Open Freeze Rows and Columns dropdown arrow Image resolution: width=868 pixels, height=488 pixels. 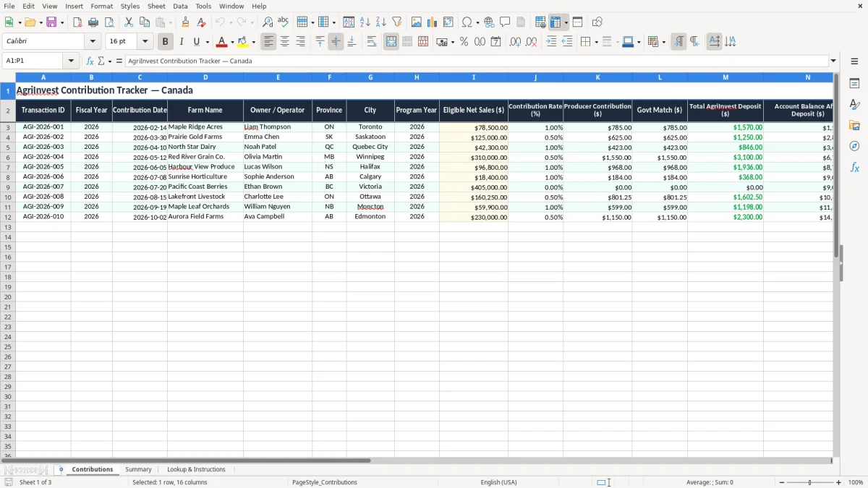pos(566,22)
